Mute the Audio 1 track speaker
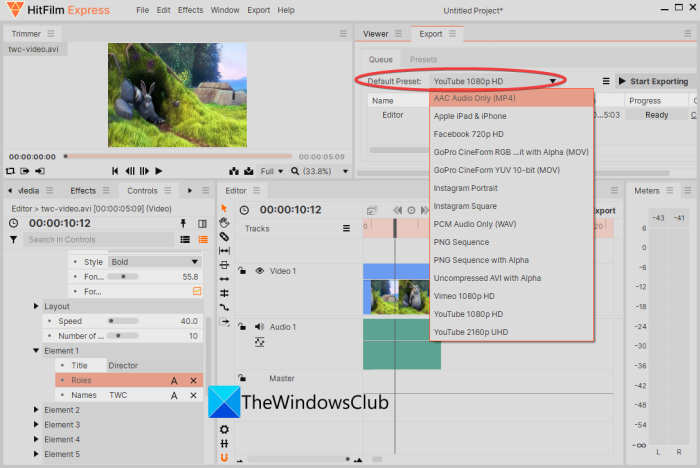This screenshot has height=468, width=700. pos(259,327)
